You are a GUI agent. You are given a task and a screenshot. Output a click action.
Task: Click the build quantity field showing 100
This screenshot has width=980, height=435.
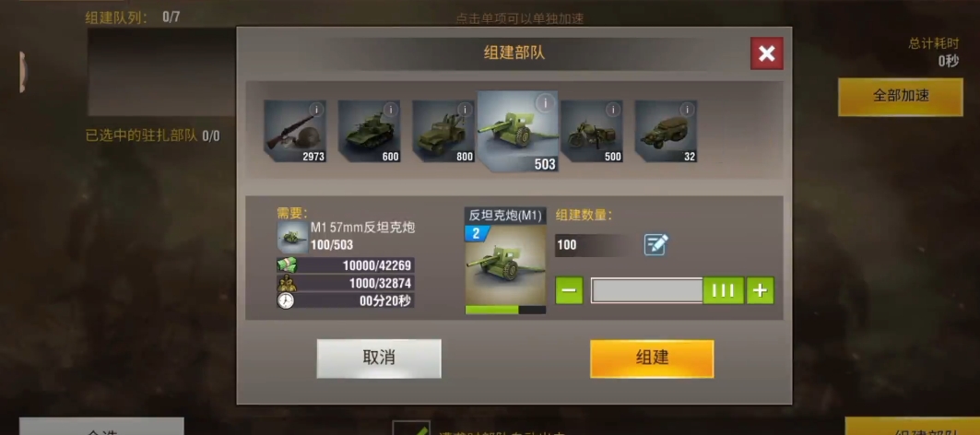[x=595, y=245]
